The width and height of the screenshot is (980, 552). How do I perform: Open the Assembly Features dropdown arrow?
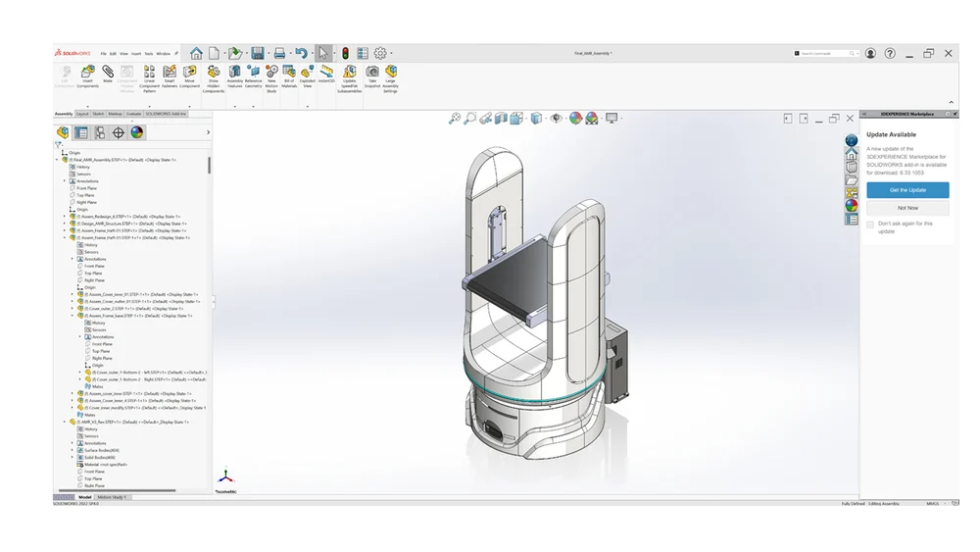pos(234,106)
